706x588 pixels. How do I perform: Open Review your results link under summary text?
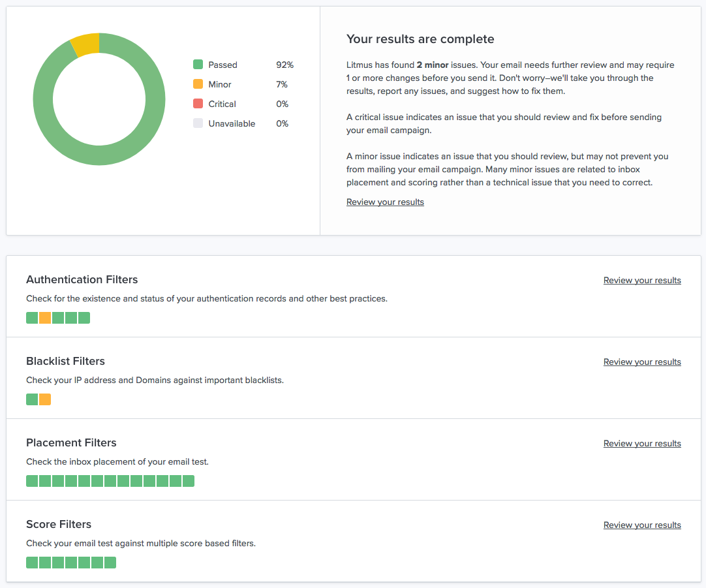click(385, 202)
